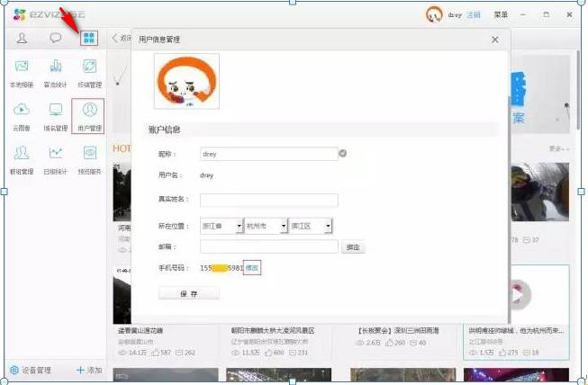Open the 日程统计 chart icon
The image size is (588, 385).
point(56,155)
